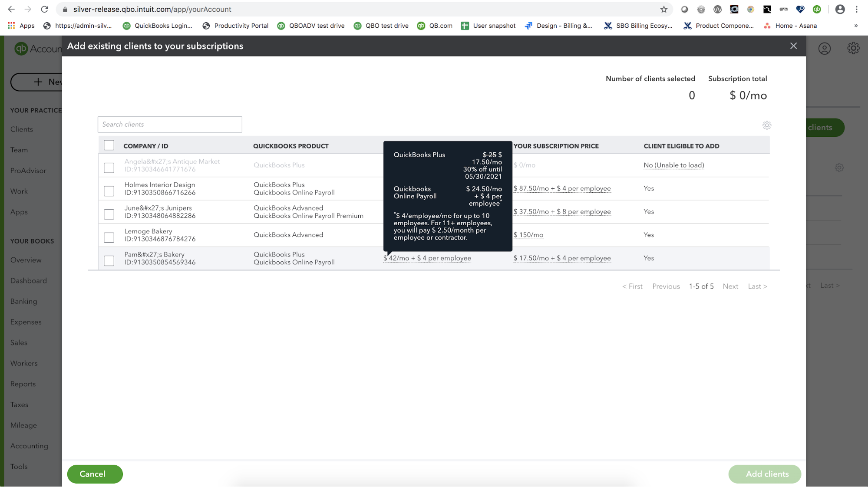Go to the Previous page of clients
The image size is (868, 487).
click(x=666, y=286)
